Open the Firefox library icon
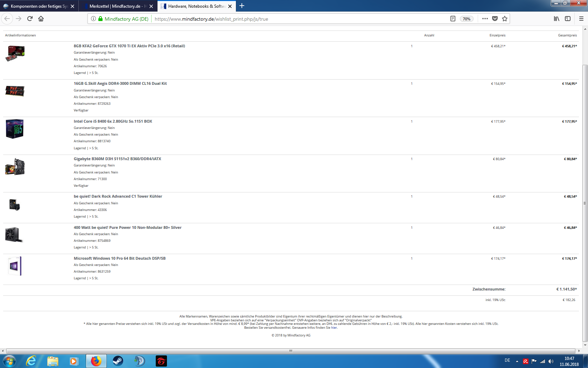588x368 pixels. coord(556,19)
